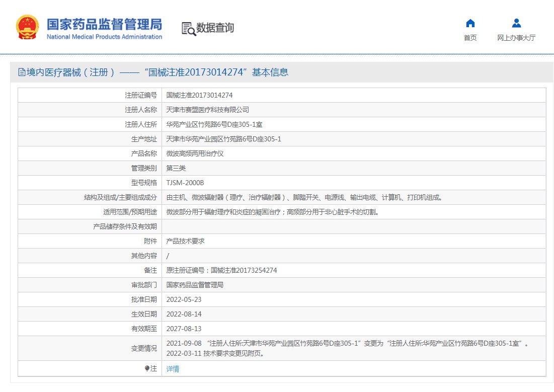This screenshot has height=392, width=554.
Task: Click the home 首页 icon
Action: [470, 23]
